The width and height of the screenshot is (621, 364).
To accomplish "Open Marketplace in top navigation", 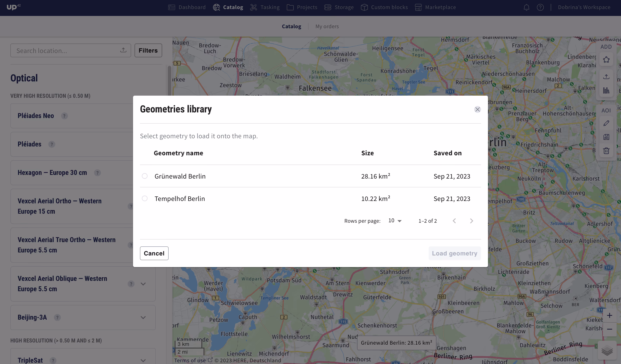I will coord(435,7).
